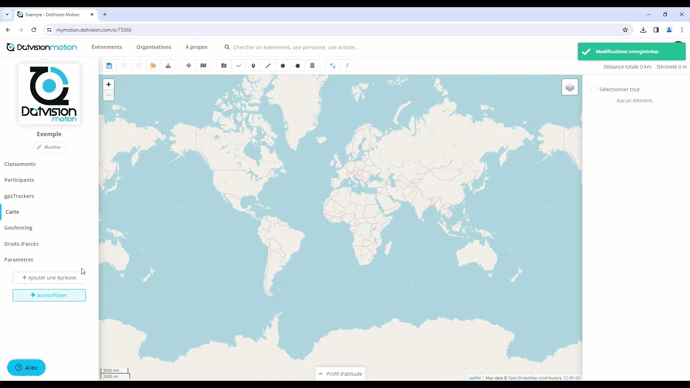Go back in browser history
This screenshot has width=690, height=388.
8,30
